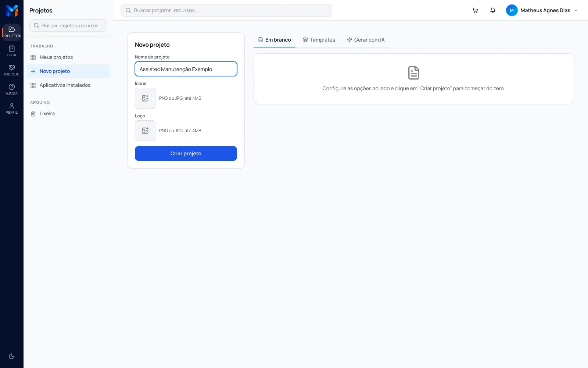Click the app logo in the sidebar

[12, 11]
